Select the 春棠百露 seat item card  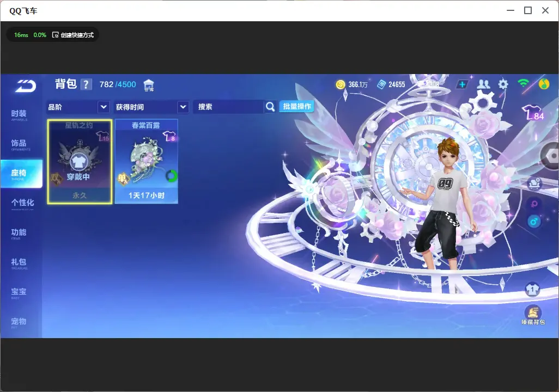[146, 162]
